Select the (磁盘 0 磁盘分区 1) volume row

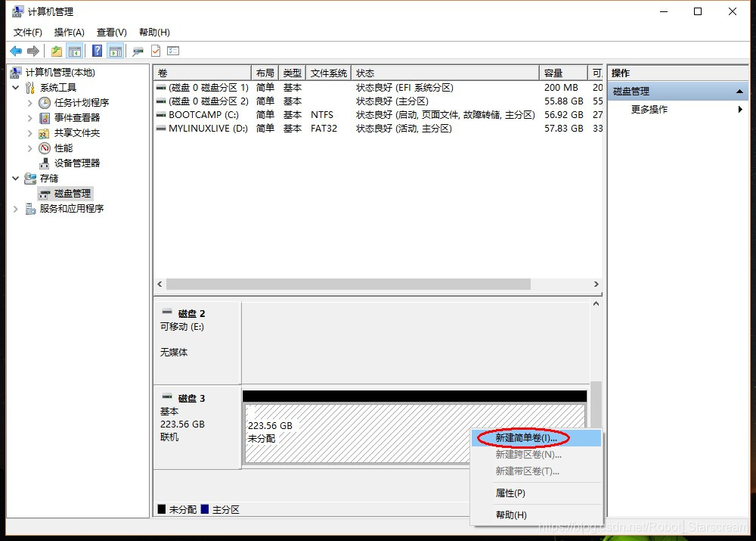379,88
